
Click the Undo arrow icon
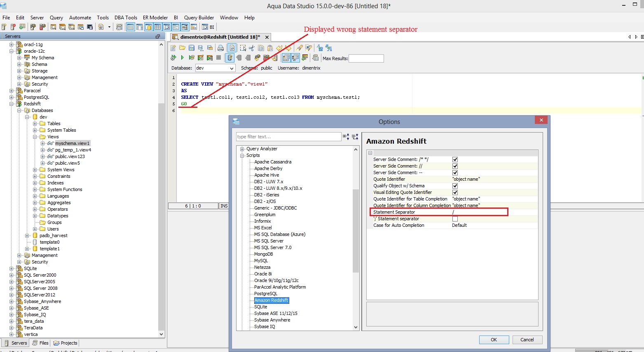click(279, 48)
